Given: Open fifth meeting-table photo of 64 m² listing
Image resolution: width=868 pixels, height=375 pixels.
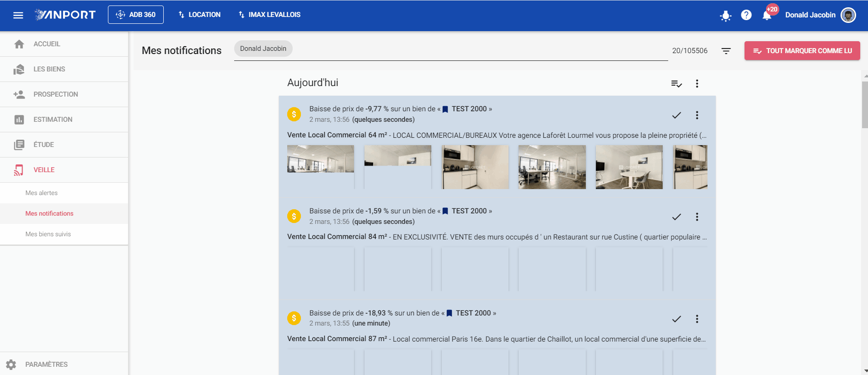Looking at the screenshot, I should point(629,167).
